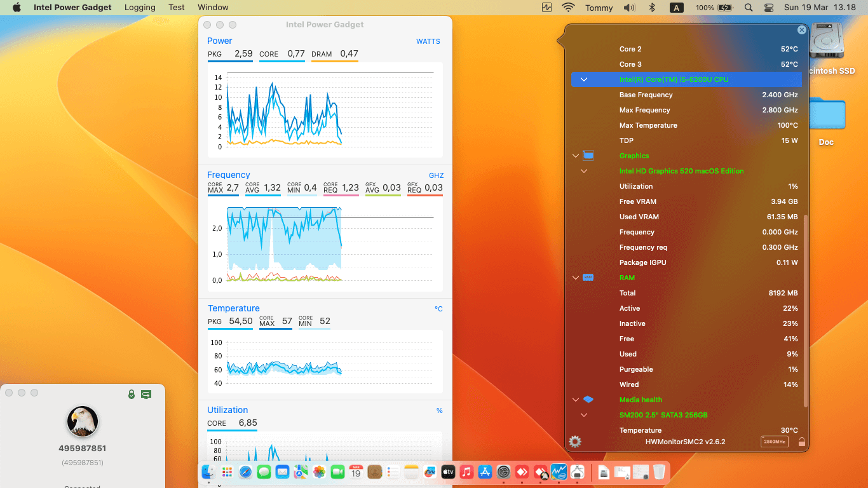Open Reminders from the Dock
868x488 pixels.
[x=393, y=472]
